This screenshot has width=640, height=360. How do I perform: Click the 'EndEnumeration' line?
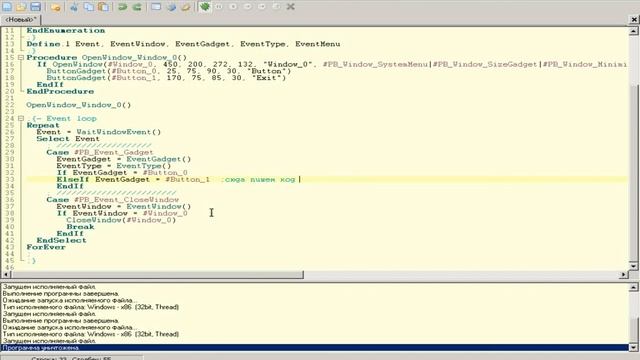pos(66,31)
